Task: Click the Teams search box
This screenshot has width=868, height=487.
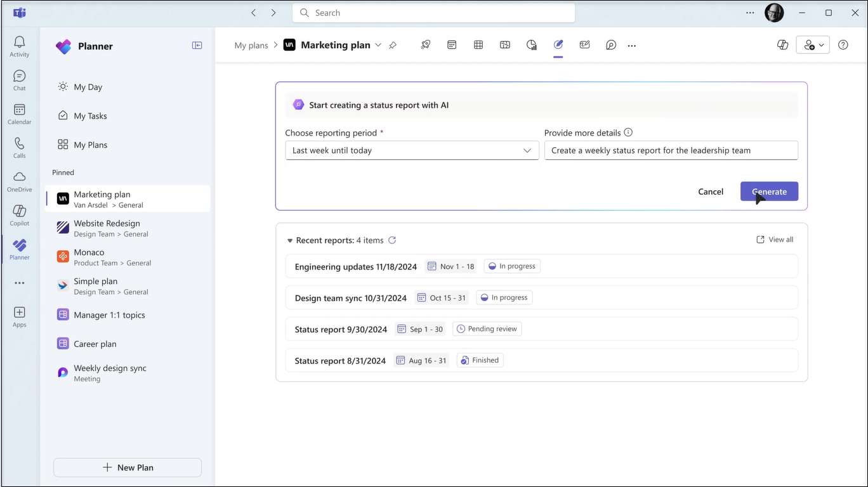Action: pyautogui.click(x=433, y=13)
